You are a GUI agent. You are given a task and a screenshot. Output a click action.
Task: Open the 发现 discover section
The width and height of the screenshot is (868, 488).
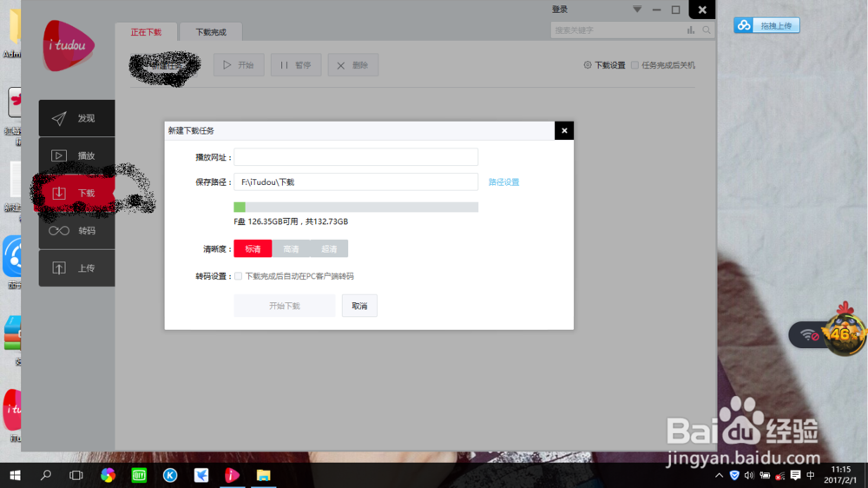(77, 118)
